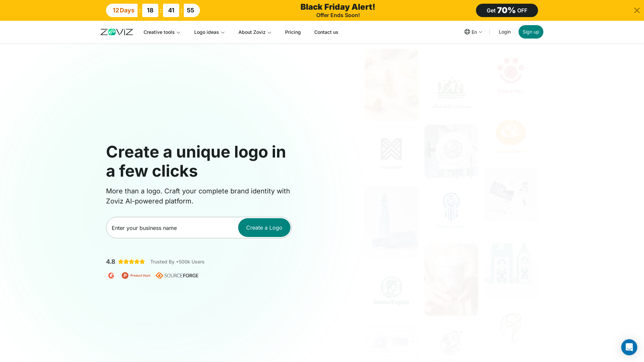The image size is (644, 362).
Task: Open the chat support bubble icon
Action: 629,347
